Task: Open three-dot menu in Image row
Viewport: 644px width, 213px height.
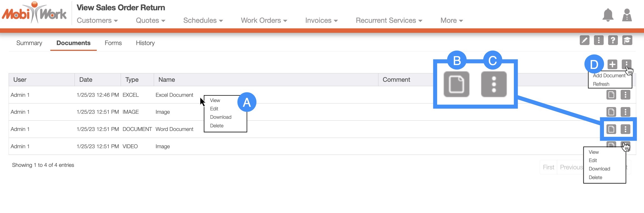Action: [x=625, y=112]
